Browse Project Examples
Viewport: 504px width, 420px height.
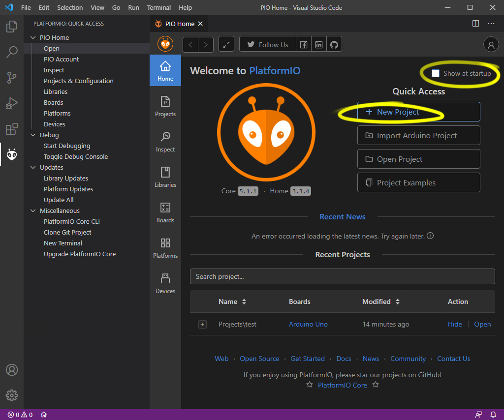(418, 183)
